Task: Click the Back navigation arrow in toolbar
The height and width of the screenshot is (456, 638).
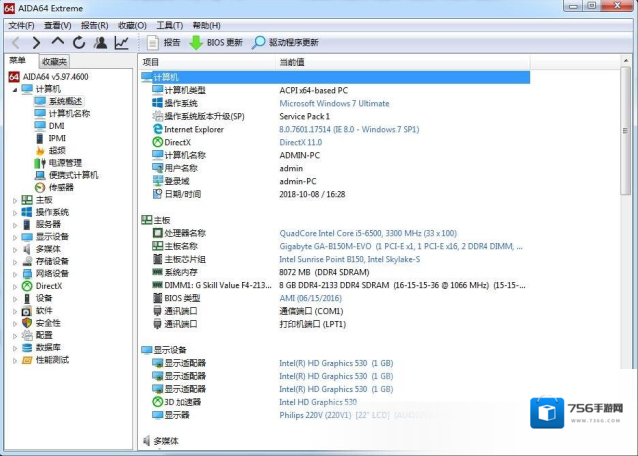Action: click(16, 43)
